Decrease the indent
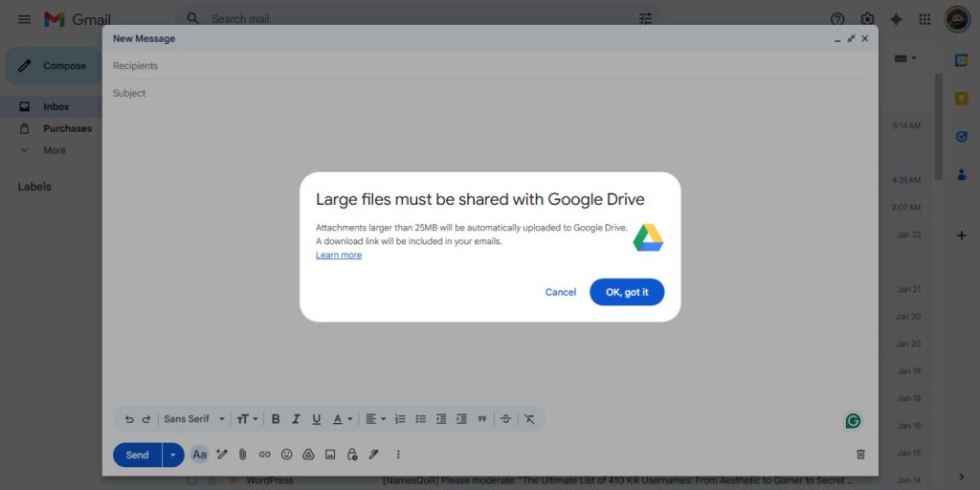The image size is (980, 490). click(x=441, y=419)
